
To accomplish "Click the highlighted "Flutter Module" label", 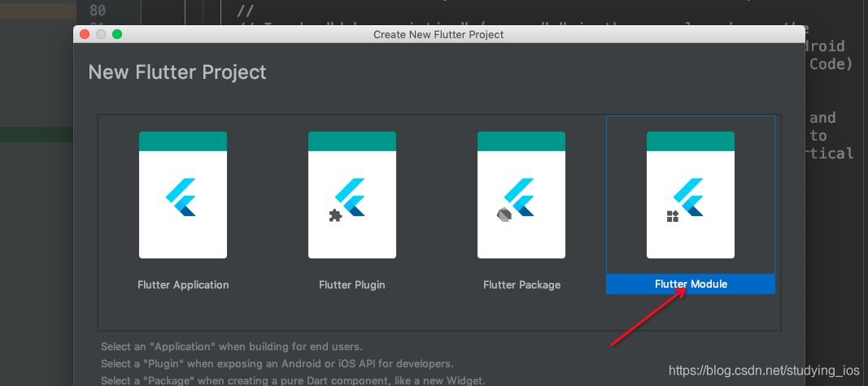I will pos(691,284).
